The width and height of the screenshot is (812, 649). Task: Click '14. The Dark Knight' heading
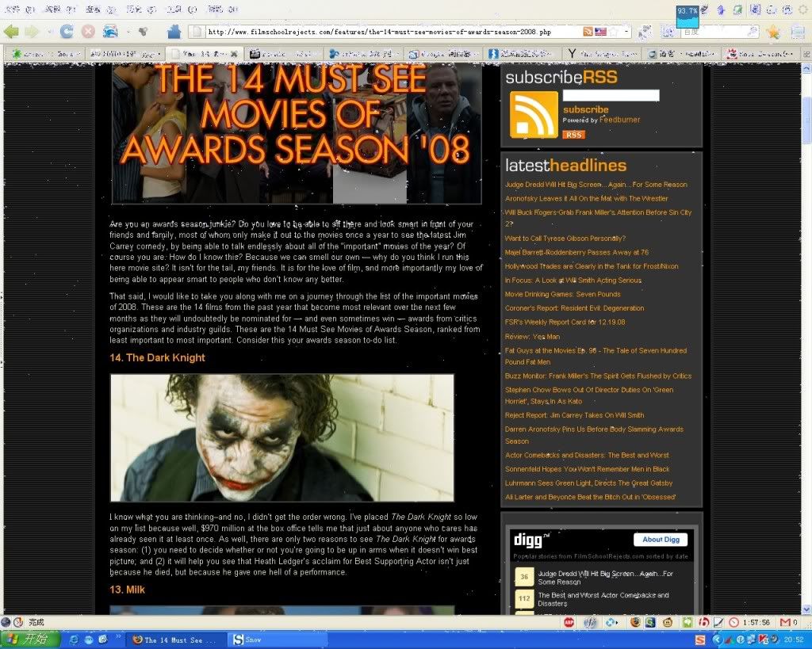[158, 357]
